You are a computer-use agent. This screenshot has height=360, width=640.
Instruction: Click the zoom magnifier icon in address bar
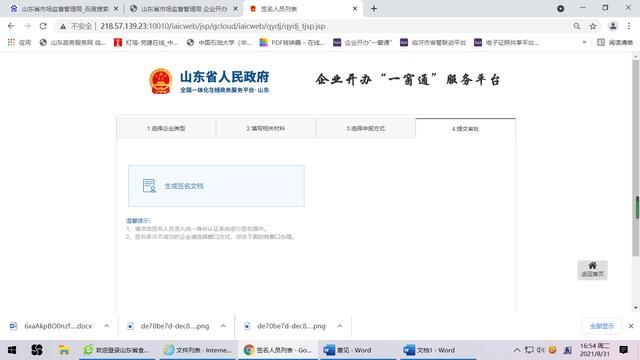577,26
